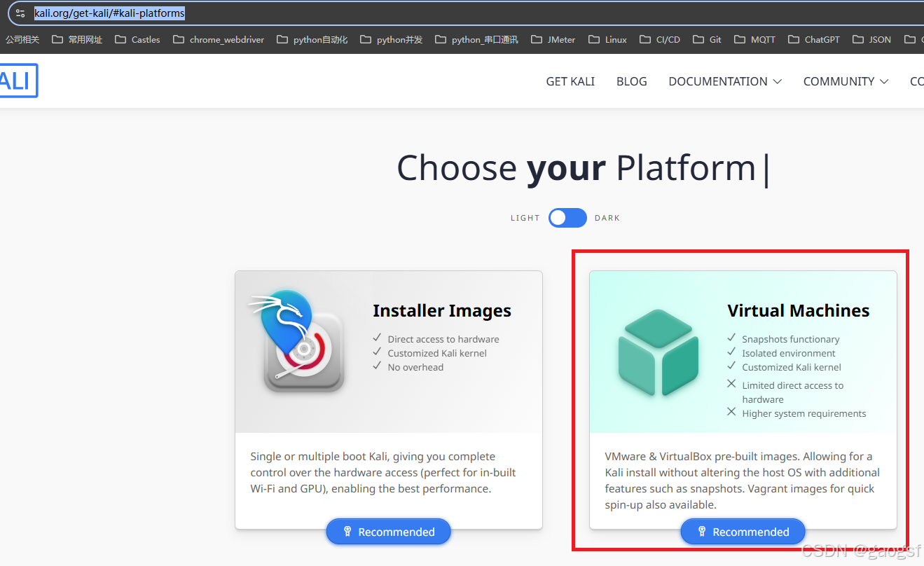Open the Castles bookmark folder
The height and width of the screenshot is (566, 924).
[137, 40]
